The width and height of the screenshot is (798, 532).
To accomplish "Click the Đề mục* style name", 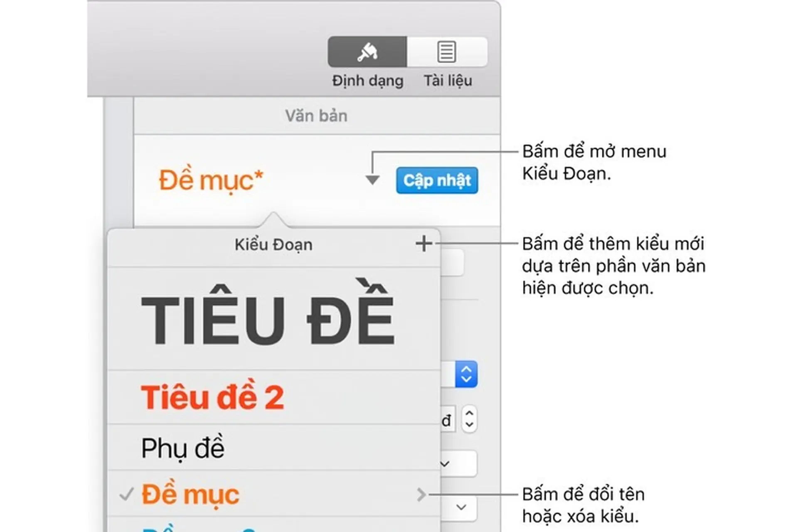I will (x=211, y=181).
